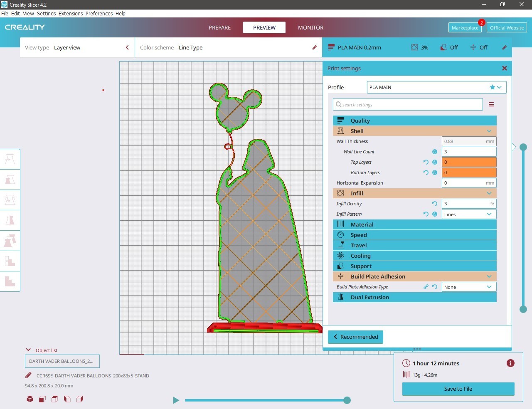This screenshot has width=532, height=409.
Task: Select the Mirror tool in left toolbar
Action: pos(10,220)
